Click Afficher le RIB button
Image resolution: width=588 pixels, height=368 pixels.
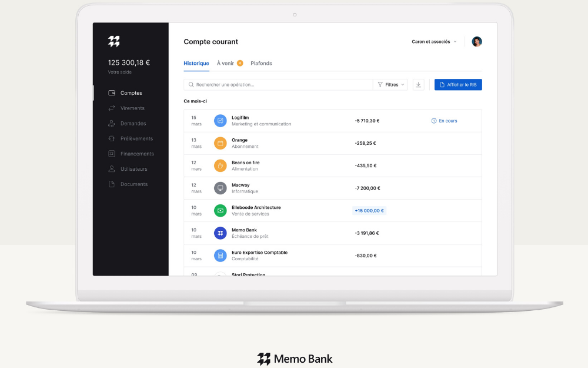coord(458,84)
